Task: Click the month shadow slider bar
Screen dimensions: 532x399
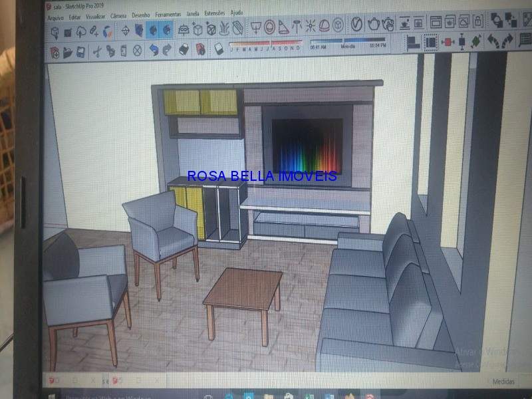Action: [x=265, y=43]
